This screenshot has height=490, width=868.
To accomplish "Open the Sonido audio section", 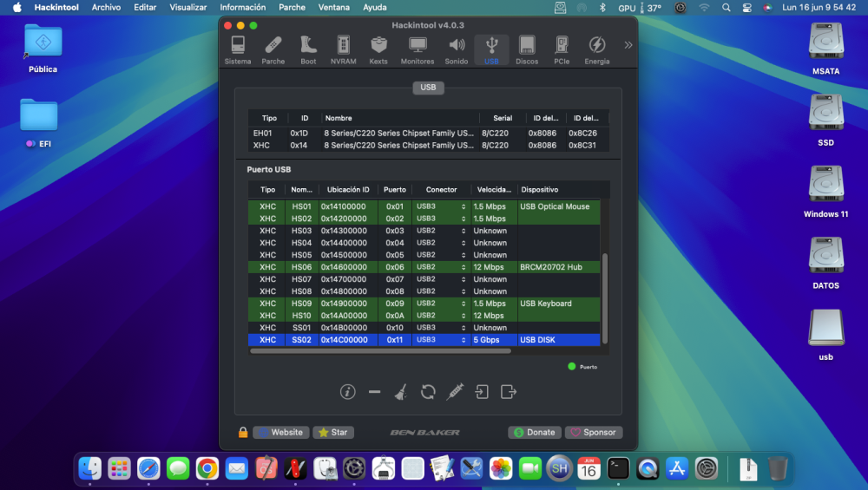I will pos(457,50).
